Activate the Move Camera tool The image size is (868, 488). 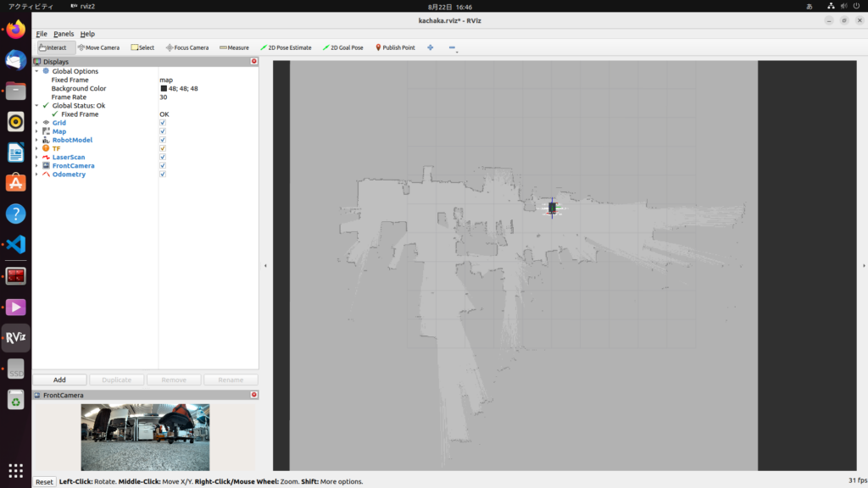98,47
